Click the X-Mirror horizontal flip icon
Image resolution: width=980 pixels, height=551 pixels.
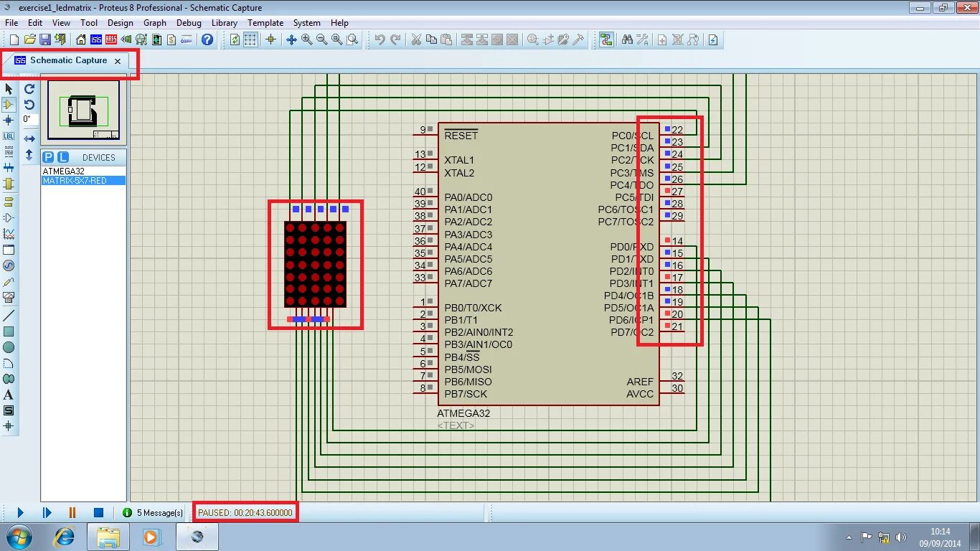click(29, 138)
